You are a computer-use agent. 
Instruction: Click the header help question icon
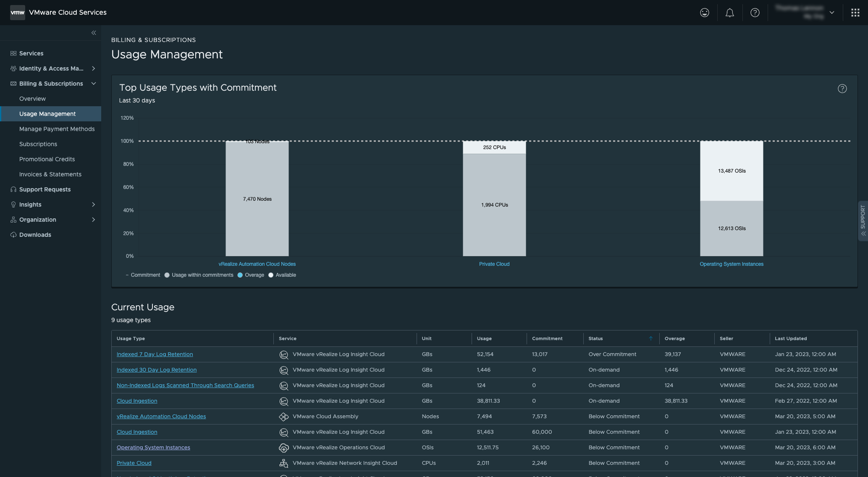coord(755,13)
